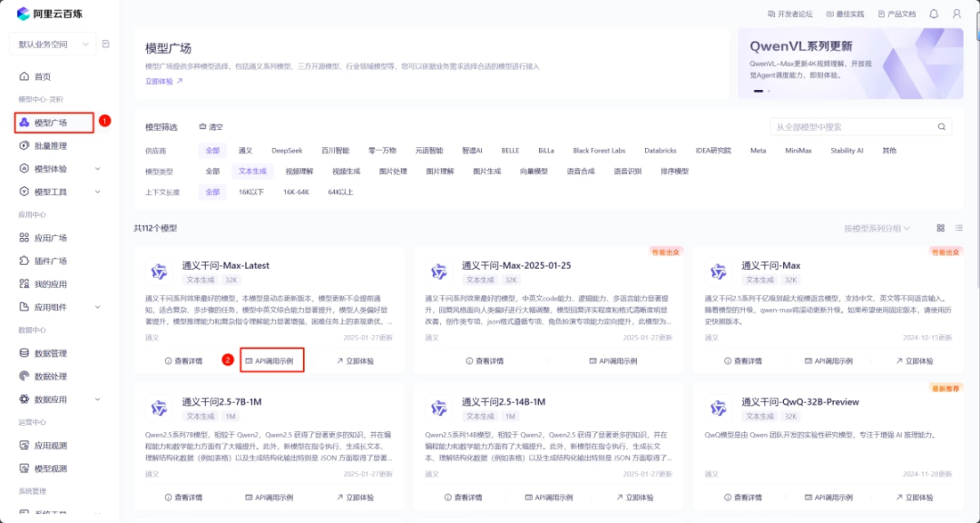Click the 应用观测 sidebar icon
980x523 pixels.
[x=24, y=446]
